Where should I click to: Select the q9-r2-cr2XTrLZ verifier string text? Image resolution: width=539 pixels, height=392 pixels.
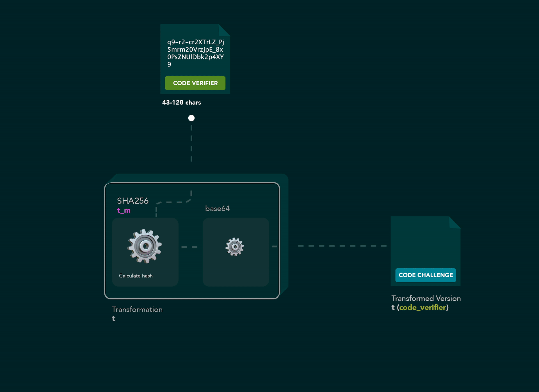(x=195, y=54)
